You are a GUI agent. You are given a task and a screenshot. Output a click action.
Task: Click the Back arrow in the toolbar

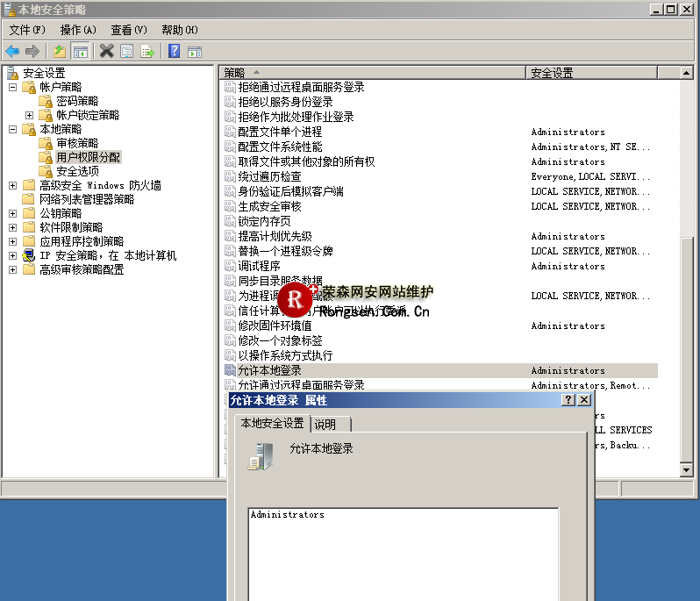(12, 51)
